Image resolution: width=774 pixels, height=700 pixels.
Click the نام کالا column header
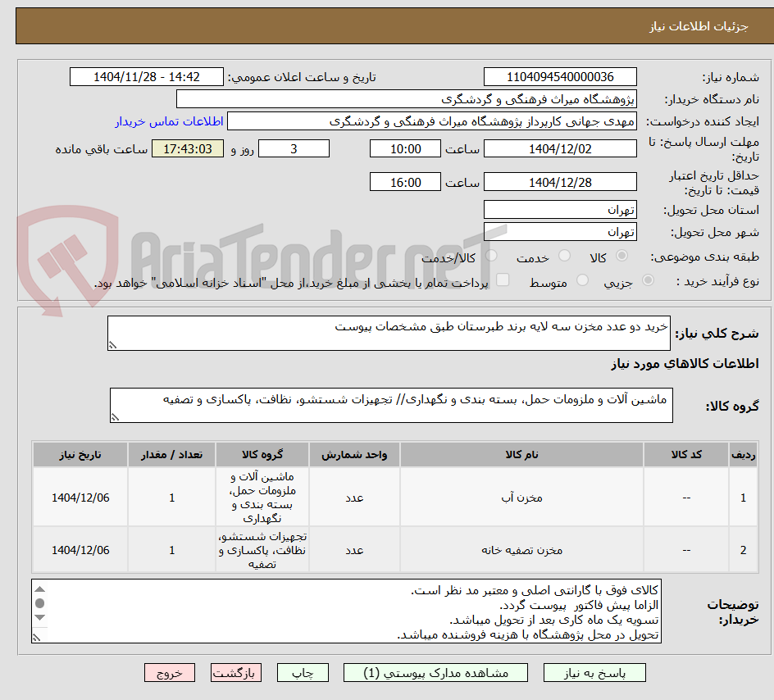point(521,454)
